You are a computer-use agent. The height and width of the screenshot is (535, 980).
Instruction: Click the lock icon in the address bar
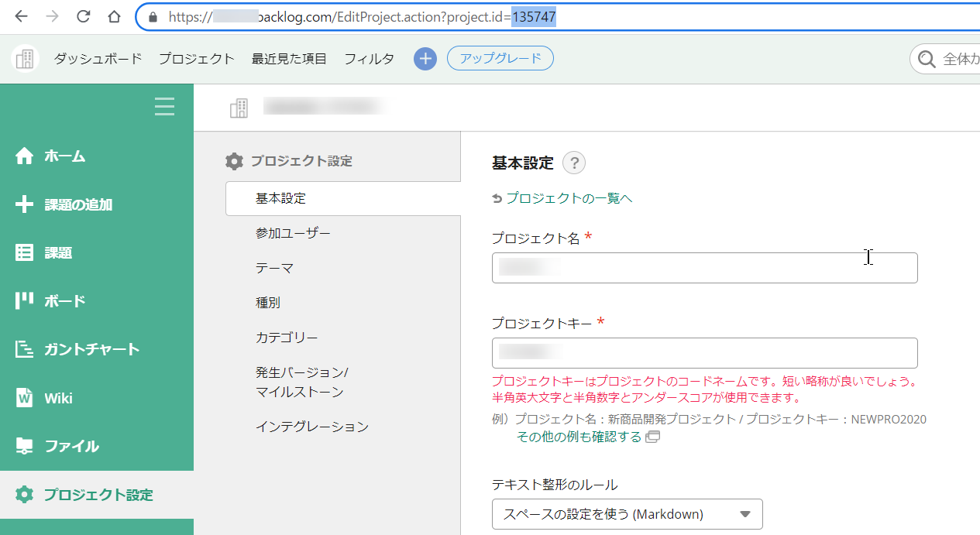point(153,17)
